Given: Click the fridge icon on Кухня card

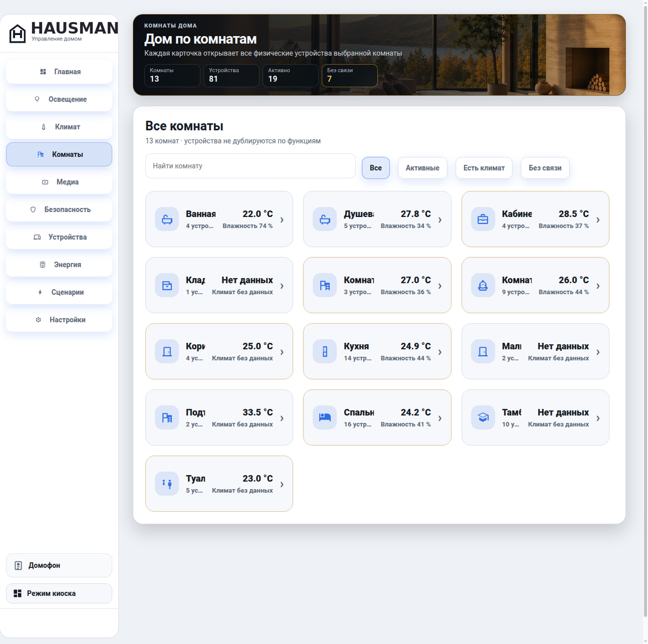Looking at the screenshot, I should 325,352.
